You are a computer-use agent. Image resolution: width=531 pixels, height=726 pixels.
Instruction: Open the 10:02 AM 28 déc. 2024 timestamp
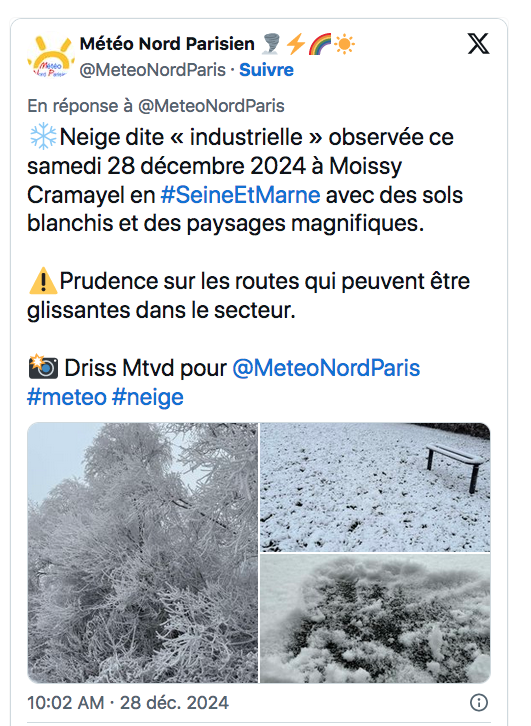[x=128, y=703]
